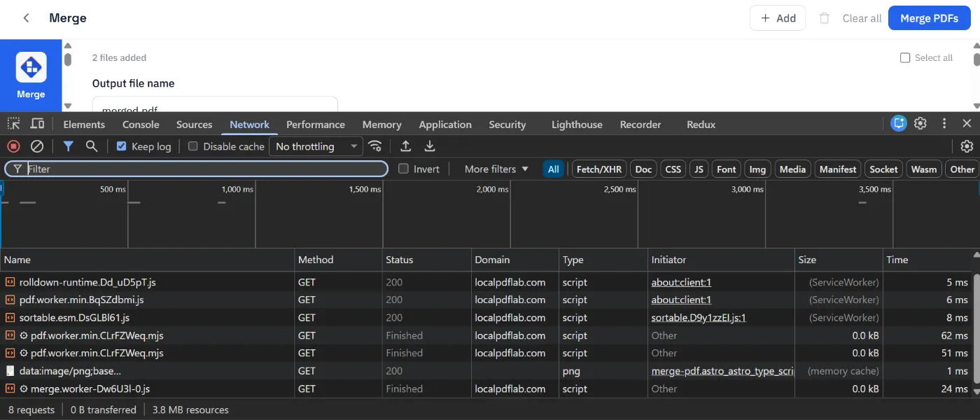Viewport: 980px width, 420px height.
Task: Filter requests by Doc type
Action: 643,169
